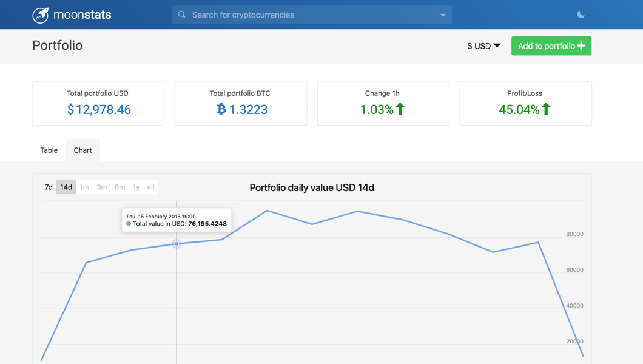Click the blue dot in the chart tooltip
The width and height of the screenshot is (643, 364).
pos(128,223)
